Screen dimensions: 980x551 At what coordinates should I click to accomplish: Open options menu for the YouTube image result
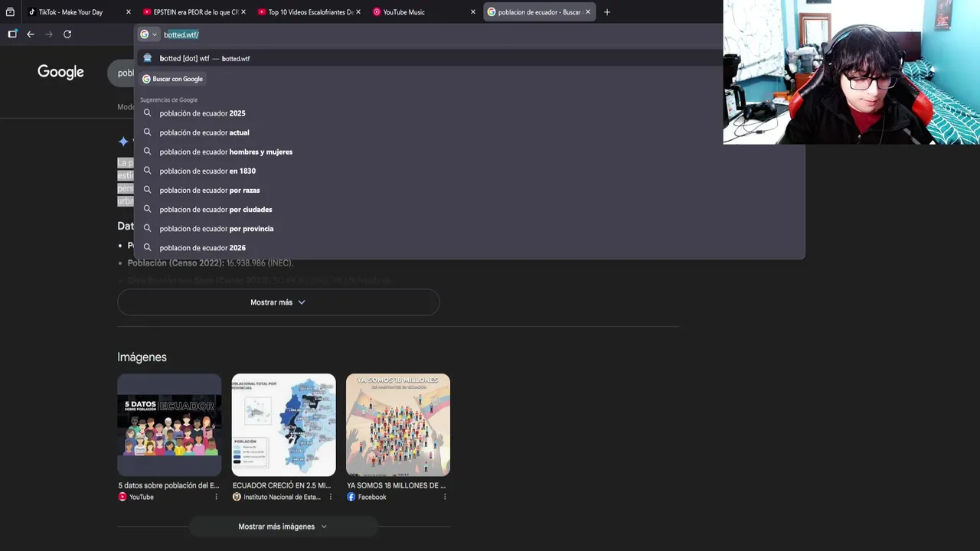click(x=216, y=497)
